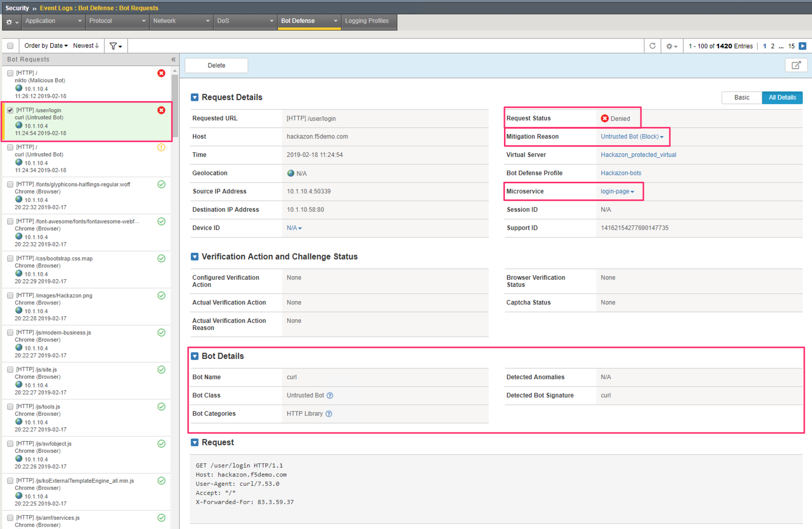Image resolution: width=812 pixels, height=529 pixels.
Task: Check the glyphicons-halflings woff request checkbox
Action: click(10, 184)
